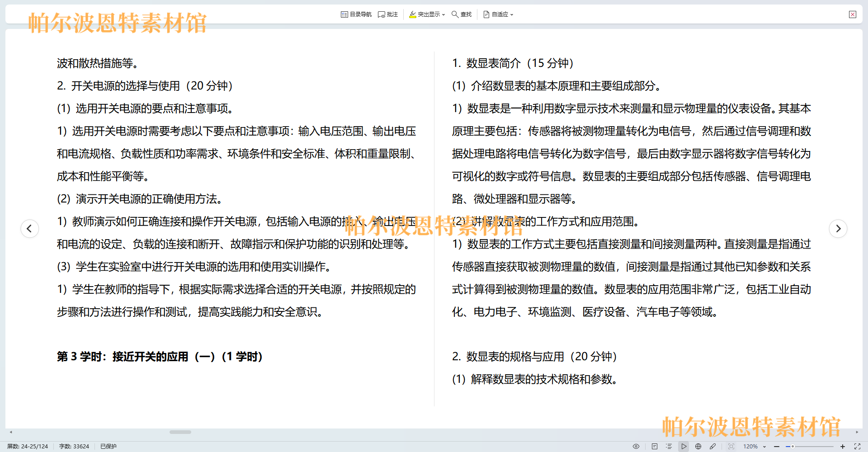
Task: Increase zoom with the plus button
Action: tap(843, 446)
